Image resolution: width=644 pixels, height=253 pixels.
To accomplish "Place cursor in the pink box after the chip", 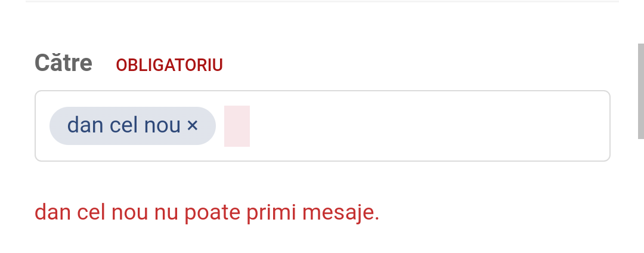I will [x=237, y=126].
